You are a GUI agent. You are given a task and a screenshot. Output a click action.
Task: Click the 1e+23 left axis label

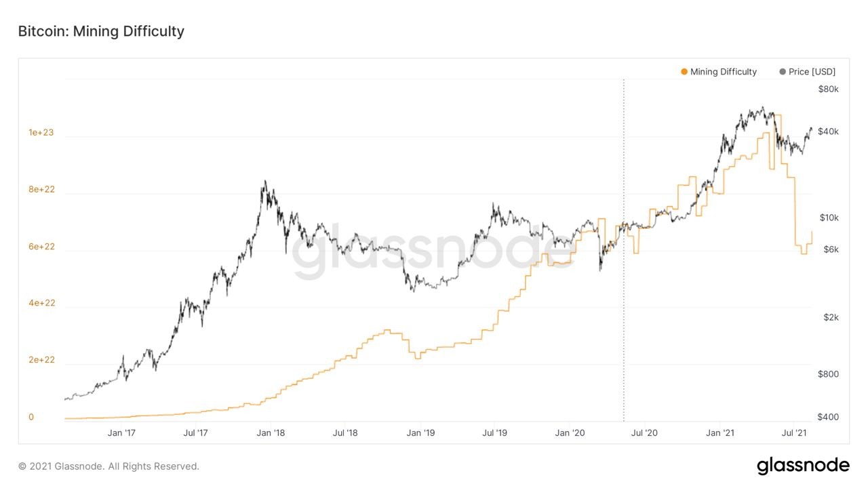tap(41, 133)
